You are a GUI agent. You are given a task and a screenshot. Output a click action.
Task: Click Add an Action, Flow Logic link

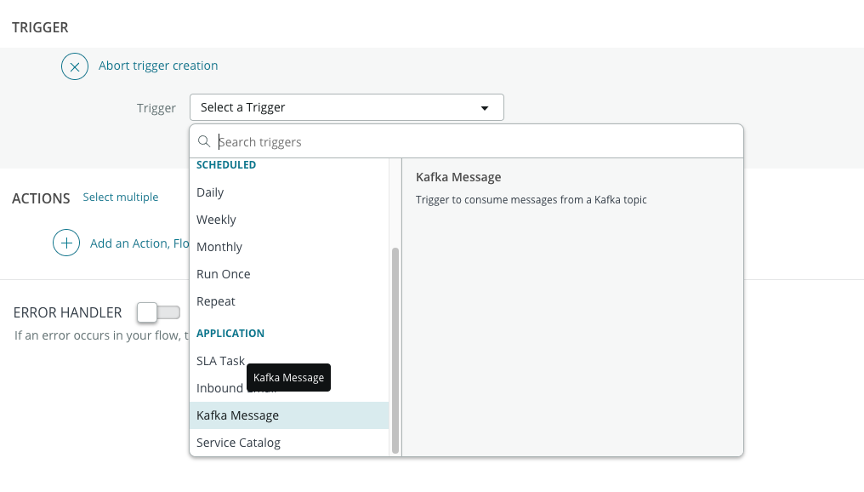[139, 244]
